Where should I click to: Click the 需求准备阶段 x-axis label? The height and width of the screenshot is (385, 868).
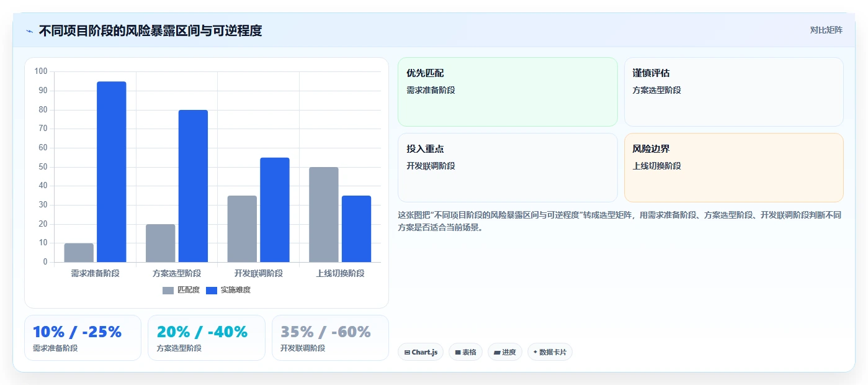95,273
